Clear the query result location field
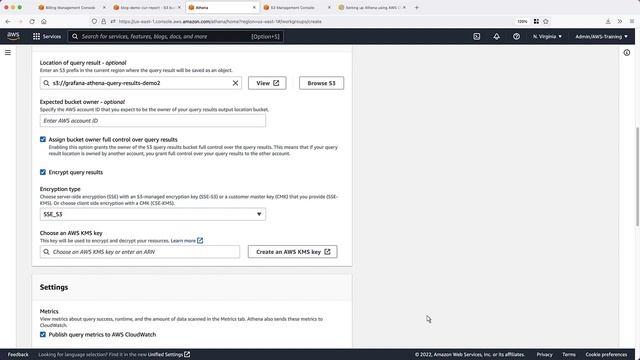The height and width of the screenshot is (360, 640). [235, 83]
